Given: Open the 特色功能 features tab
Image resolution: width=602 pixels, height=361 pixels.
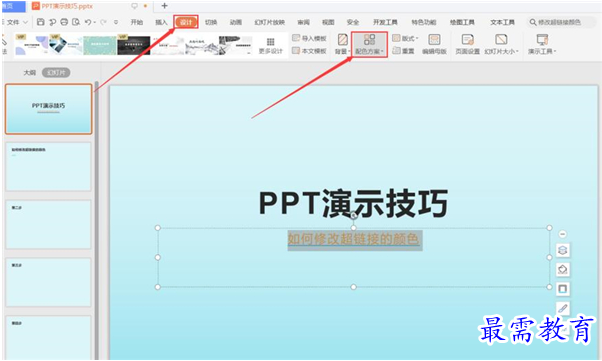Looking at the screenshot, I should click(x=424, y=22).
